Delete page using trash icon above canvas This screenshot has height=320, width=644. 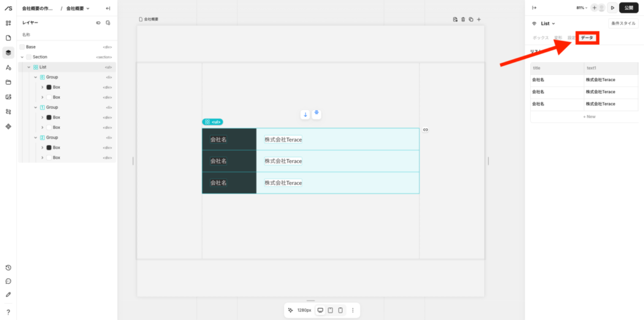click(463, 19)
